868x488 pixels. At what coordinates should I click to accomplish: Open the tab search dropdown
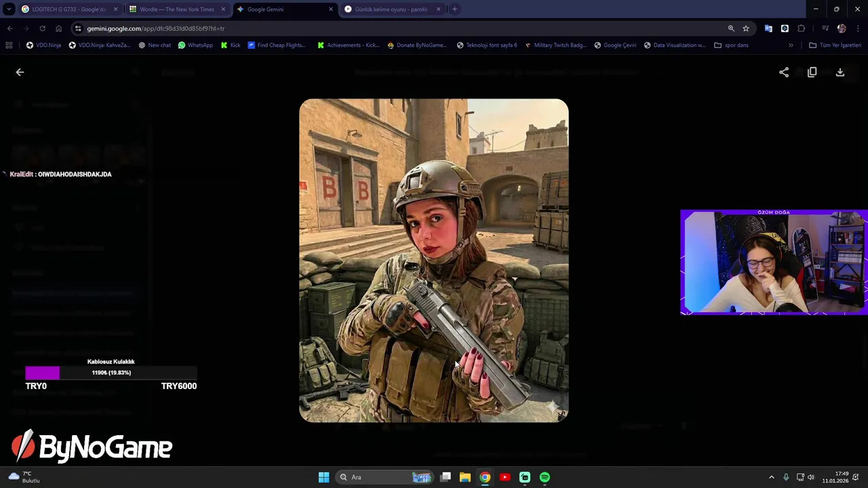[x=9, y=9]
